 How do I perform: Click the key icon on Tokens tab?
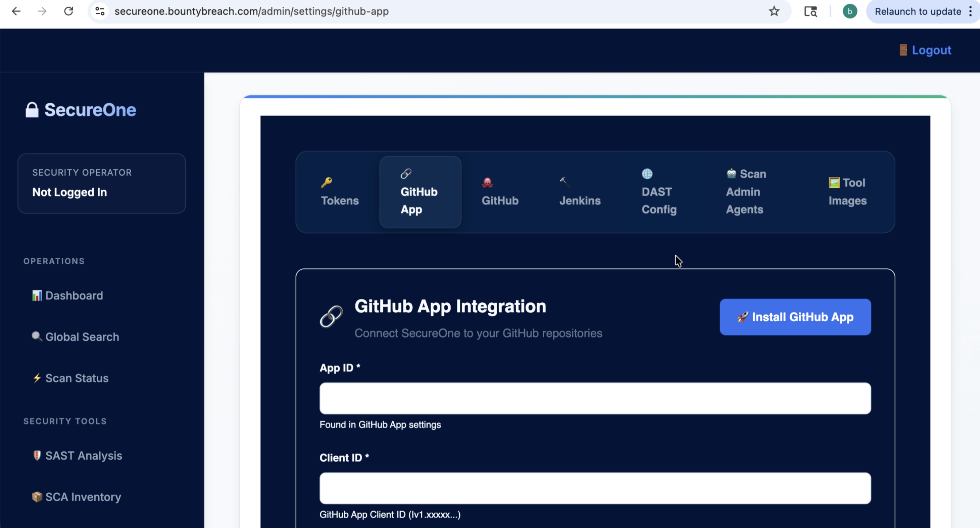tap(327, 182)
